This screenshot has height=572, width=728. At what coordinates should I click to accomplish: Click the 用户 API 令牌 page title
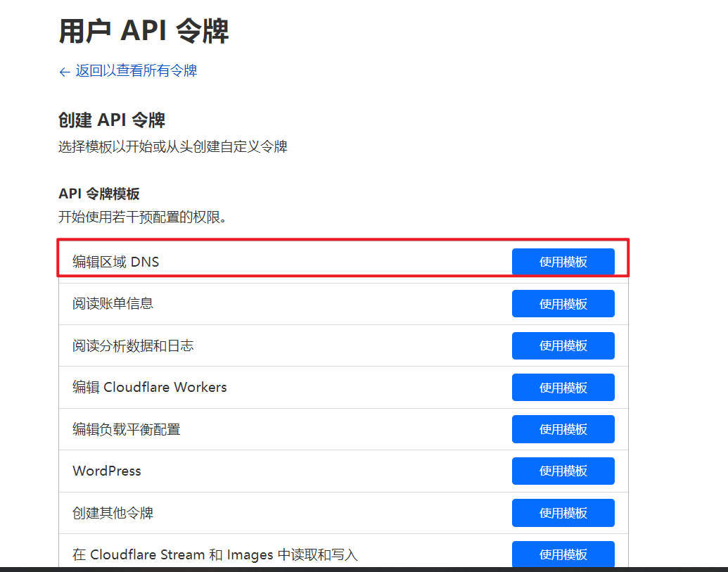pos(143,32)
